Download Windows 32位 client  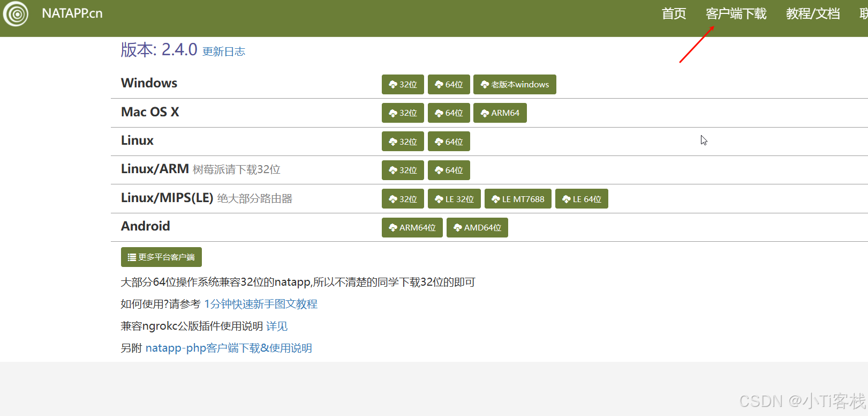pos(403,84)
